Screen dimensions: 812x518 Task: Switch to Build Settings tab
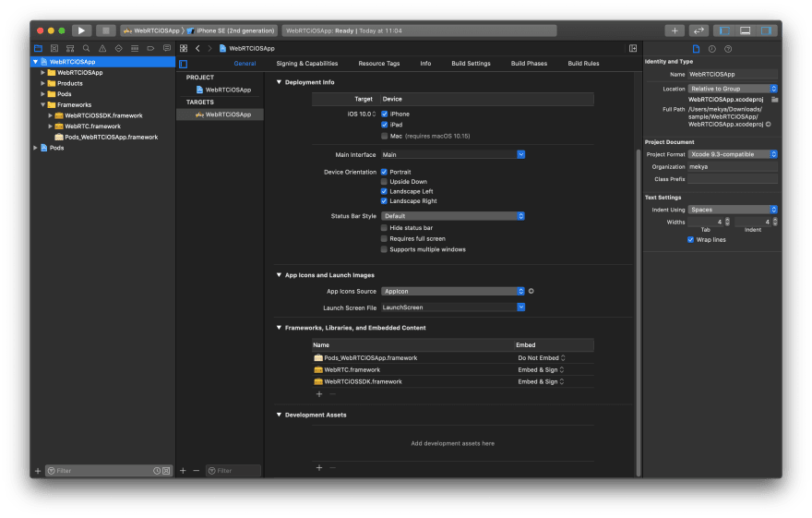[x=471, y=63]
